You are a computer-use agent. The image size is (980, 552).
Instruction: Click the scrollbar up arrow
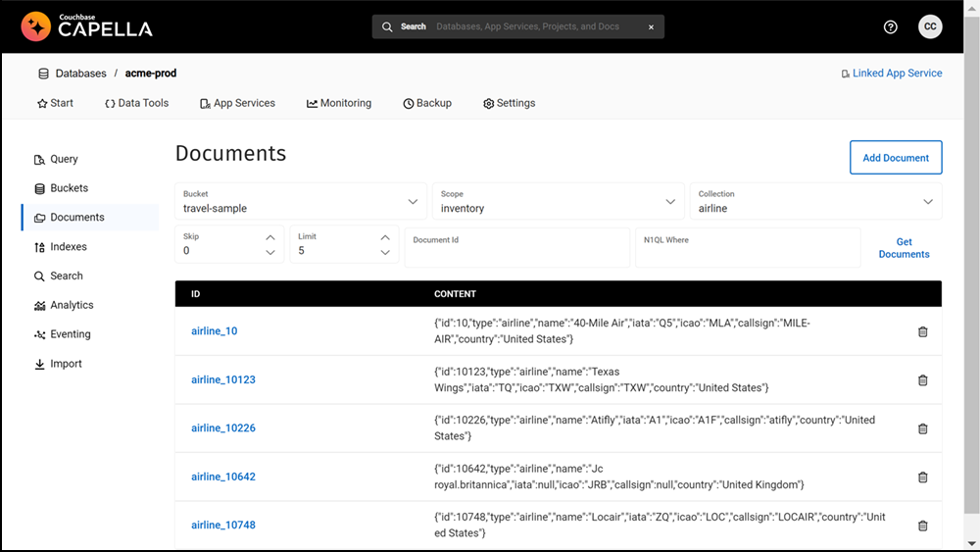click(971, 8)
